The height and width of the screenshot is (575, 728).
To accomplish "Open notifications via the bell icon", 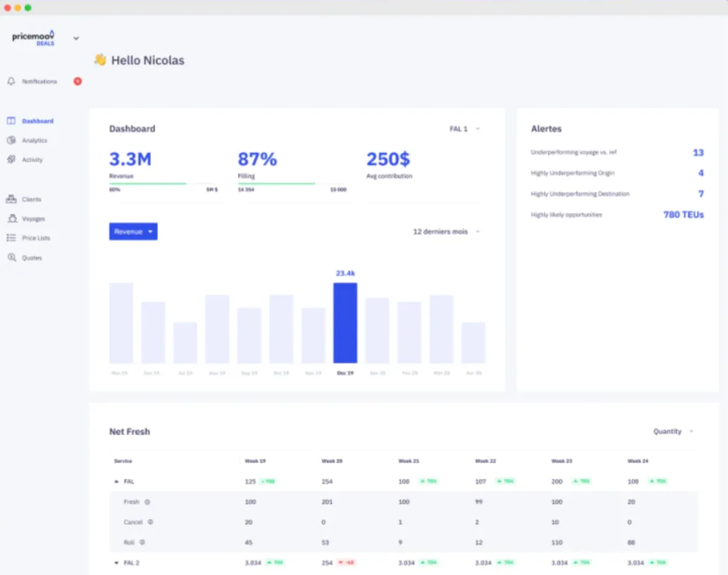I will [x=11, y=81].
